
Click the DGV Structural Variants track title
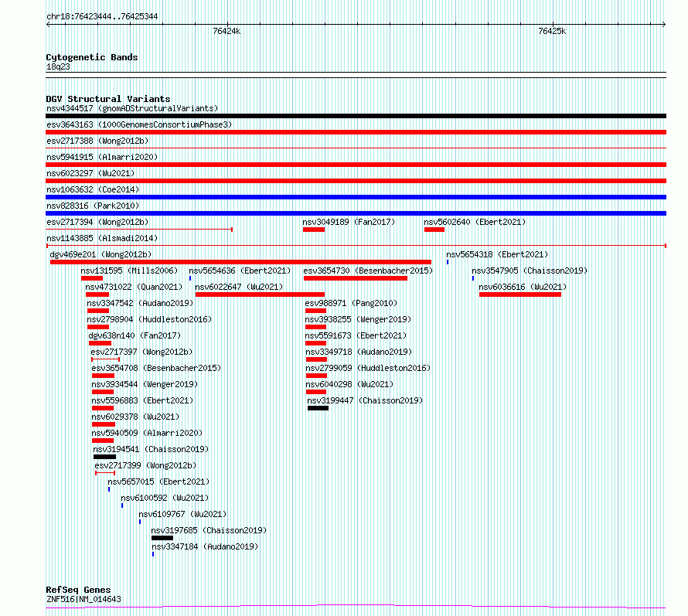[108, 99]
